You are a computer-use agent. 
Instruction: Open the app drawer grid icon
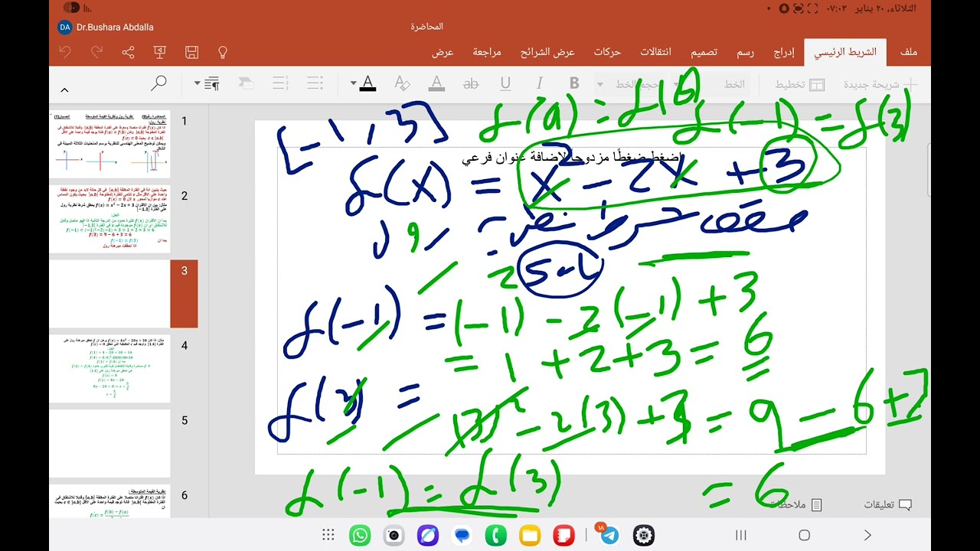(x=328, y=535)
